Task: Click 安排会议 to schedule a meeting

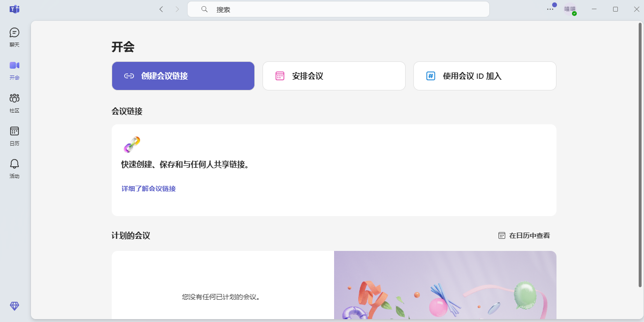Action: [334, 75]
